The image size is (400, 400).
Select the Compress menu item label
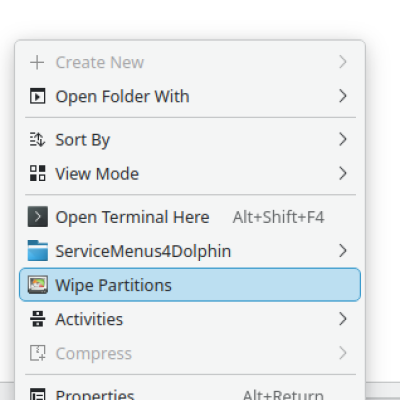point(94,354)
